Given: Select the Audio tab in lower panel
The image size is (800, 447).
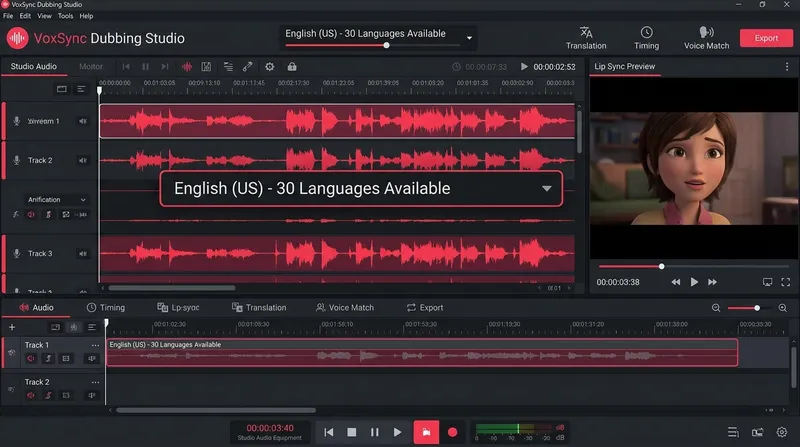Looking at the screenshot, I should tap(36, 307).
